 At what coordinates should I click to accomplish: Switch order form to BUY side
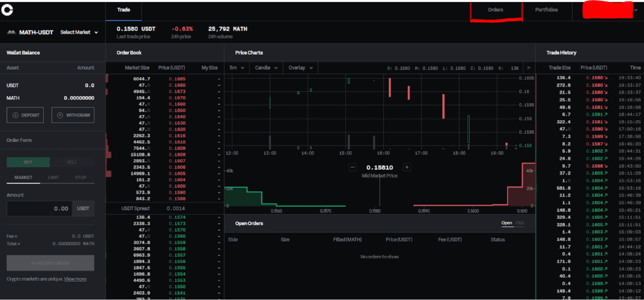coord(28,162)
